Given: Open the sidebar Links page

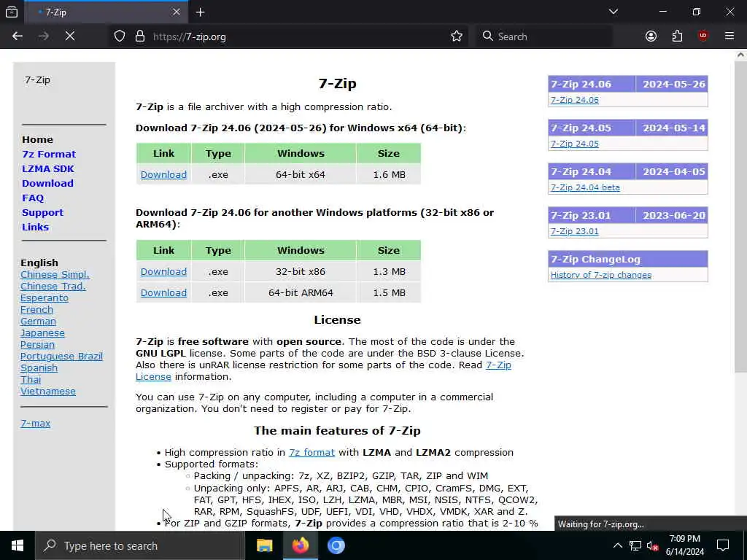Looking at the screenshot, I should tap(35, 227).
